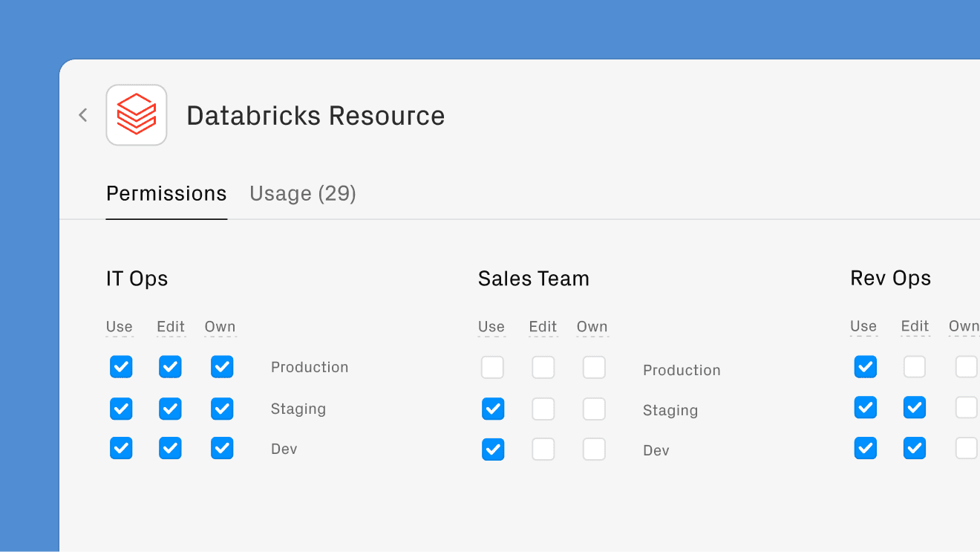The height and width of the screenshot is (552, 980).
Task: Uncheck Use permission for IT Ops Dev
Action: point(121,448)
